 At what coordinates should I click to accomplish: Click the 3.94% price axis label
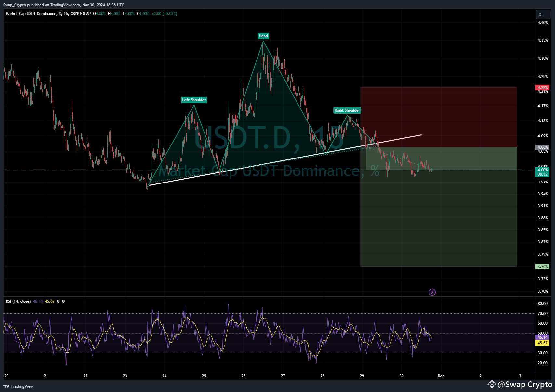coord(543,194)
